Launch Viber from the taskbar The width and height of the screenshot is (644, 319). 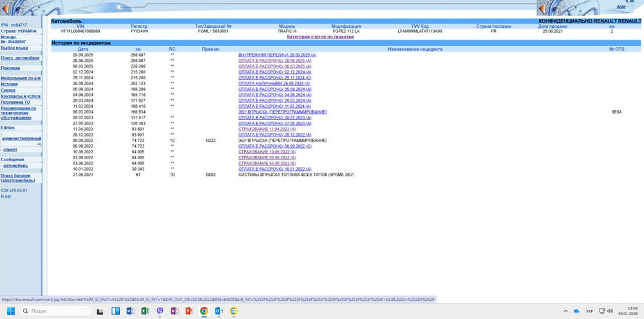pyautogui.click(x=160, y=311)
